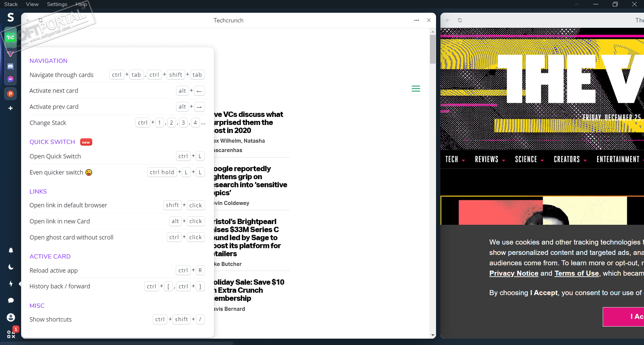Click 'Open ghost card without scroll' label

click(71, 237)
